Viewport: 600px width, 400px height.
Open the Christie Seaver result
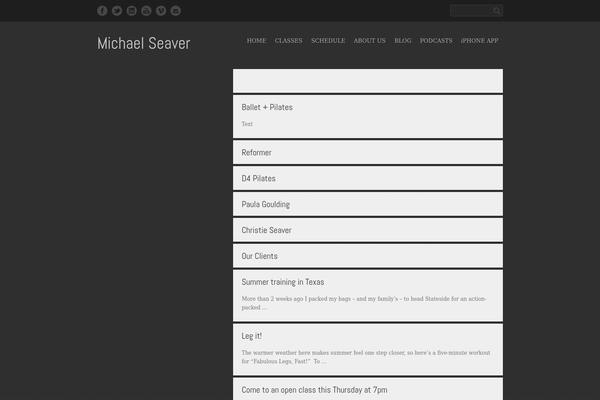pos(266,230)
